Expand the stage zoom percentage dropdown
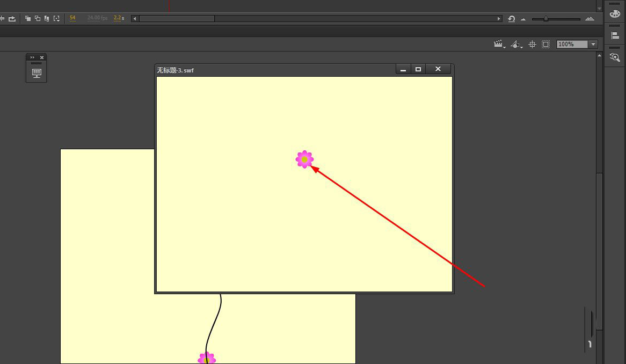 pos(593,45)
